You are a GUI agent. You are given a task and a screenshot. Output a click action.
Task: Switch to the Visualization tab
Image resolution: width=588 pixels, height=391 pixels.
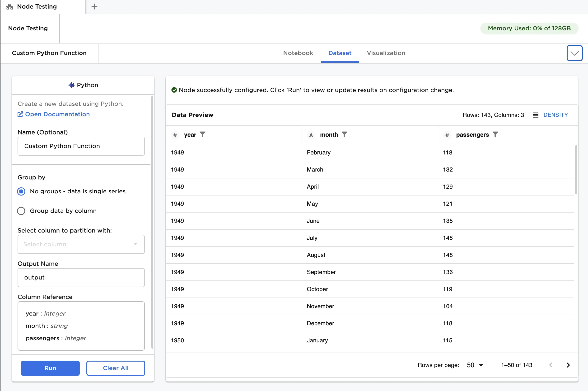pos(386,53)
